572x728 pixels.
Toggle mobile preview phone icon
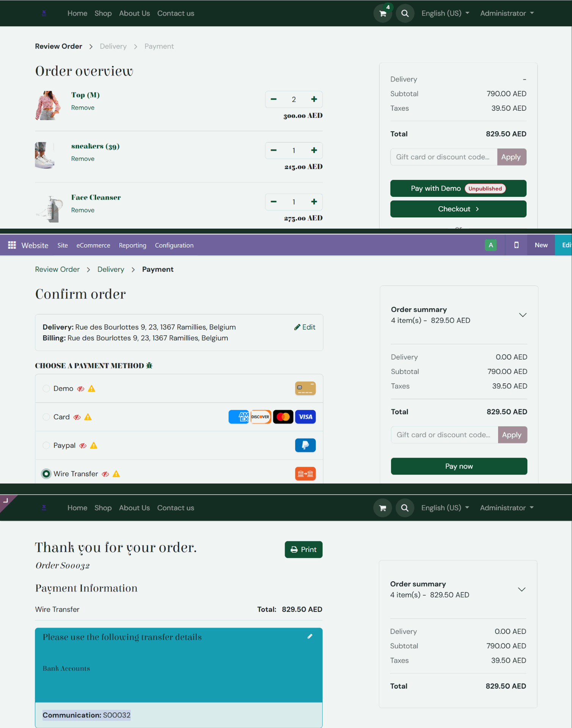coord(516,245)
